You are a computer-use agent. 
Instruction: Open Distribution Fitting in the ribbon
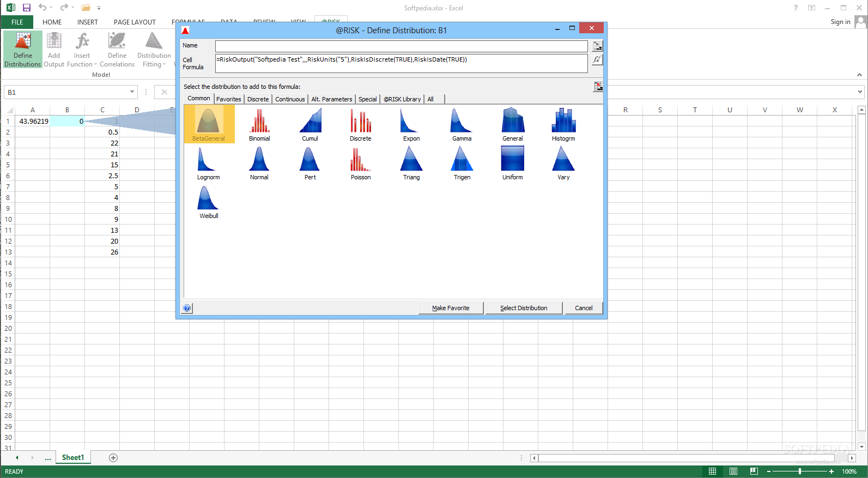[154, 50]
